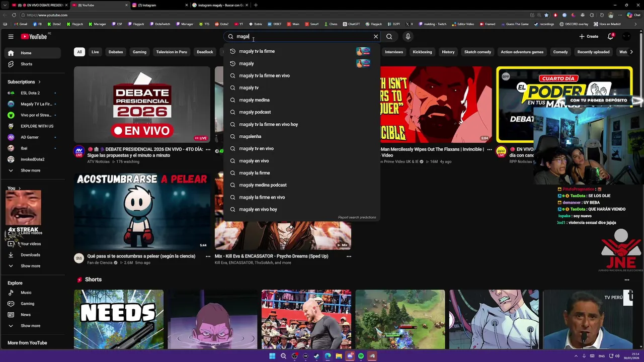Screen dimensions: 644x362
Task: Select the 'Debates' filter chip
Action: point(116,52)
